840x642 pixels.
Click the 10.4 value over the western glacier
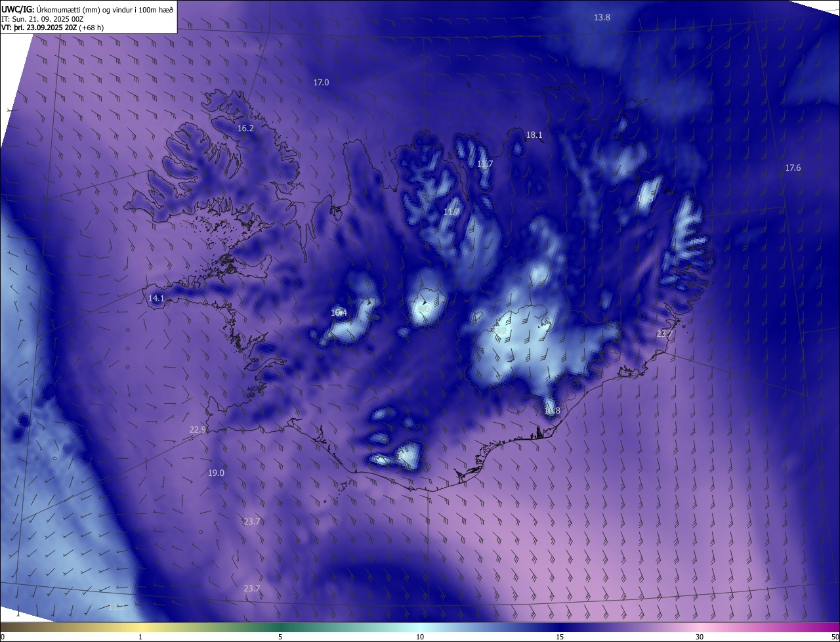[339, 313]
